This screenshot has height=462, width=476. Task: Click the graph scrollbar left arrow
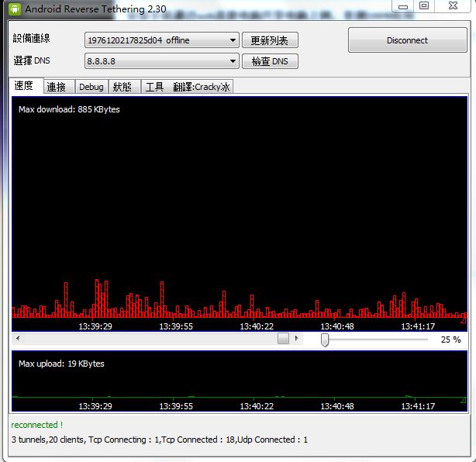click(x=18, y=338)
